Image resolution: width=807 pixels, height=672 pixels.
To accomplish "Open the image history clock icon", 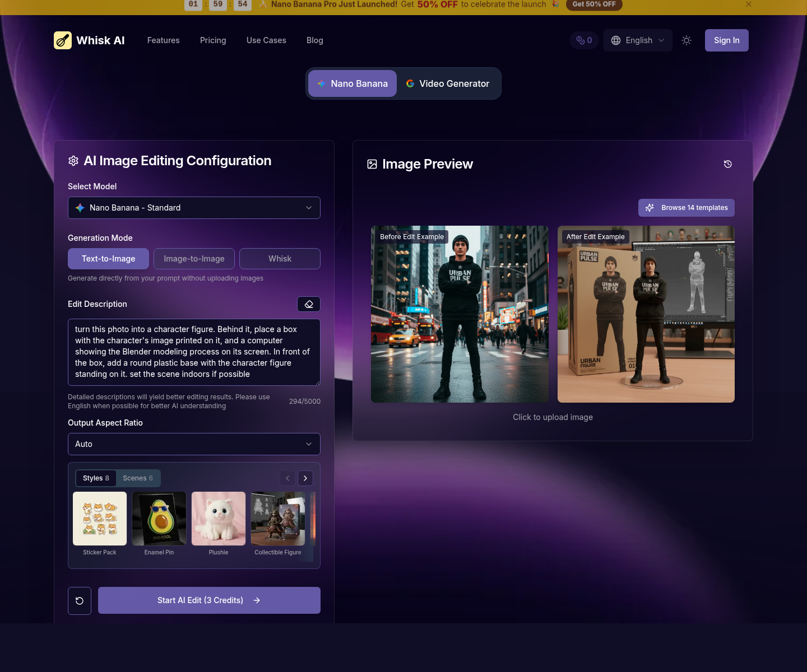I will 728,164.
